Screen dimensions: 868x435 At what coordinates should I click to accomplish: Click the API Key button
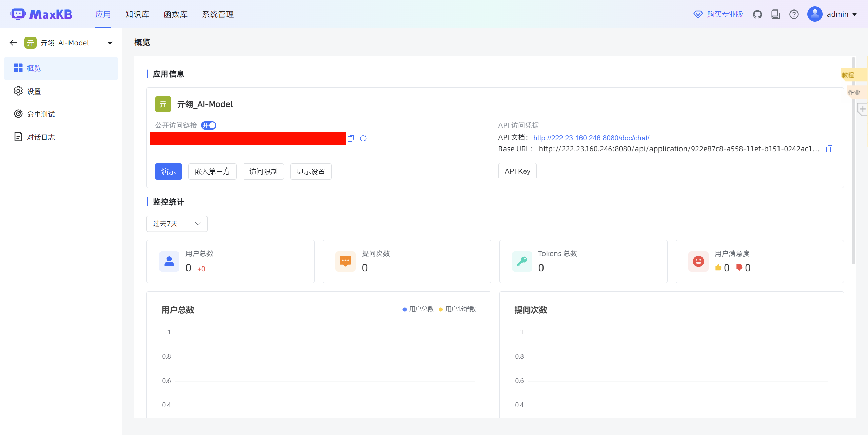[x=517, y=171]
